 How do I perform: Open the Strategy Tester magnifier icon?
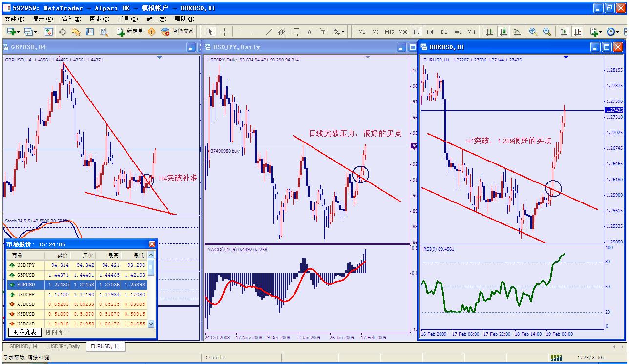coord(104,32)
